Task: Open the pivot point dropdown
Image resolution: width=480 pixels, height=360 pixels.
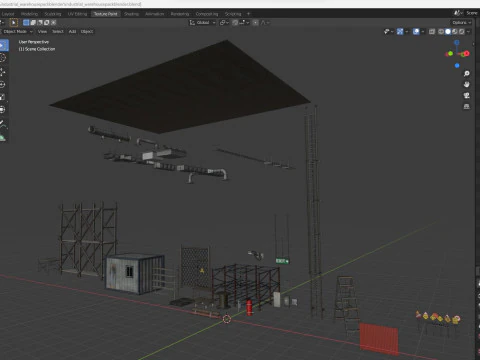Action: pos(224,23)
